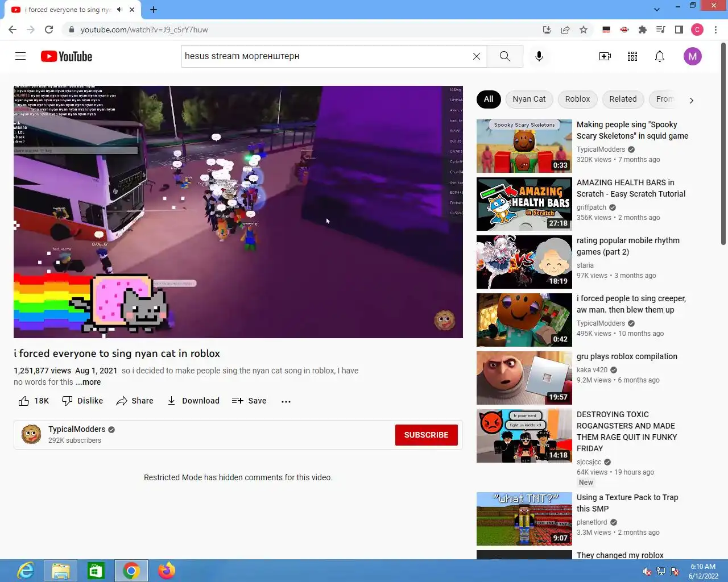Screen dimensions: 728x582
Task: Select the All filter chip
Action: click(489, 99)
